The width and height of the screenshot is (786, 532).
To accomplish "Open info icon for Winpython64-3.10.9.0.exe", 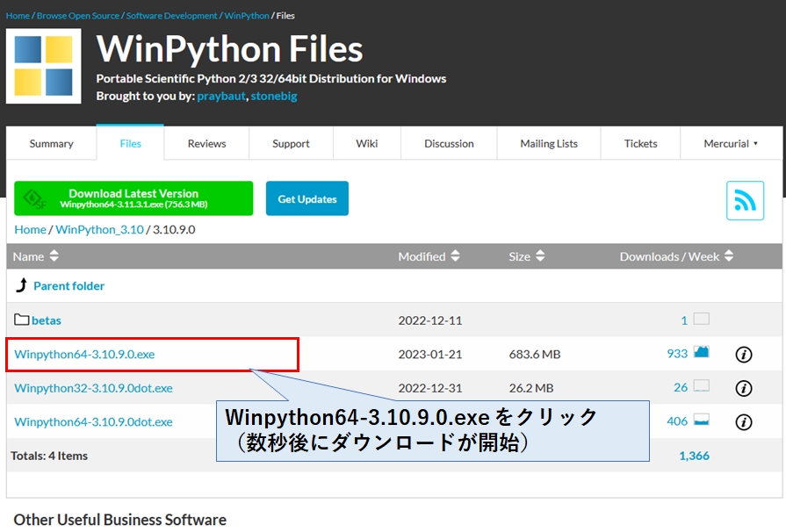I will [x=743, y=355].
